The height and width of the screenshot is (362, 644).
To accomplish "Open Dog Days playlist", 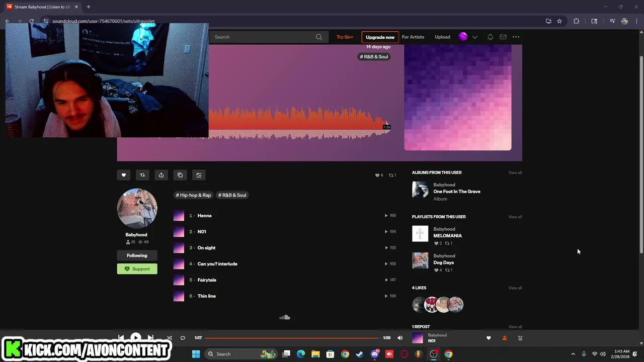I will (x=443, y=262).
